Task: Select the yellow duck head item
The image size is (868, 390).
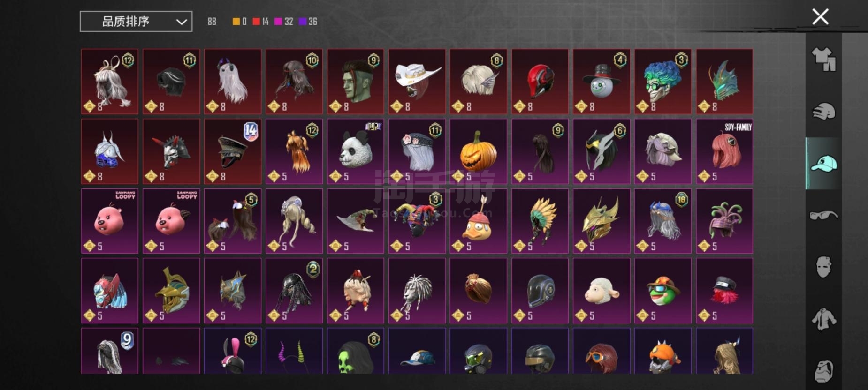Action: 478,221
